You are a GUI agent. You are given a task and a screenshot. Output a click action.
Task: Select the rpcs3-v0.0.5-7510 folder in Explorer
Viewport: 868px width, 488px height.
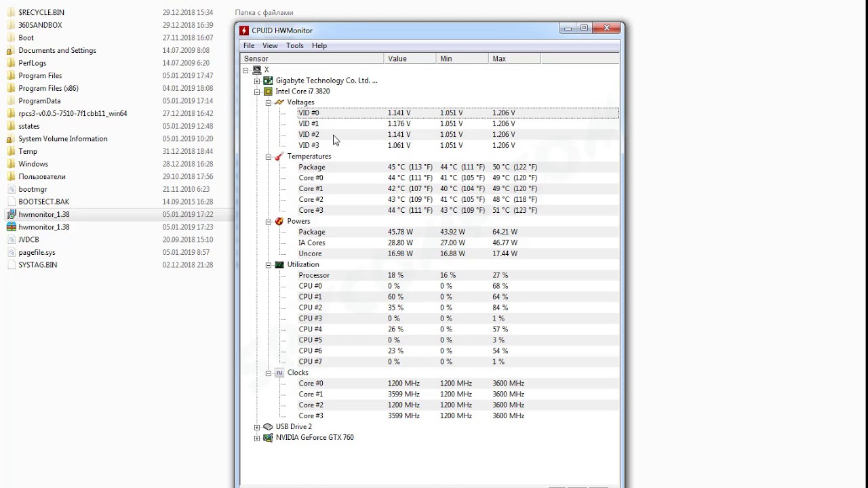coord(73,113)
